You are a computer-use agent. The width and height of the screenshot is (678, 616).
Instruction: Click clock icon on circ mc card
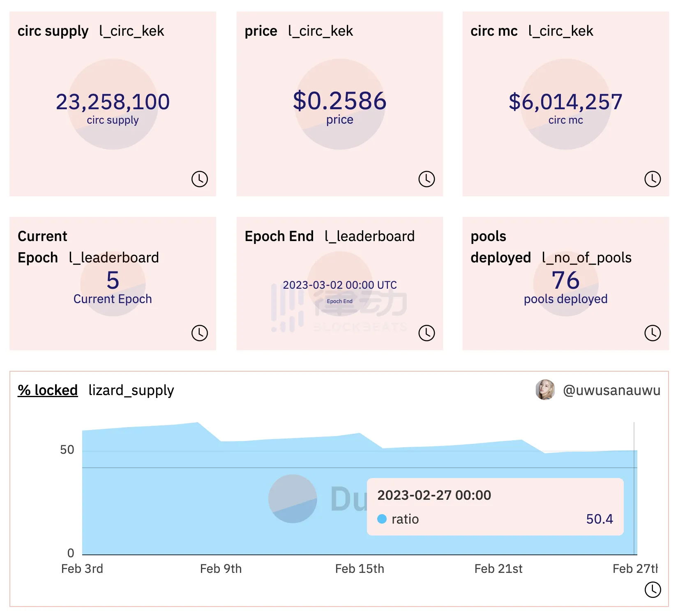[653, 179]
